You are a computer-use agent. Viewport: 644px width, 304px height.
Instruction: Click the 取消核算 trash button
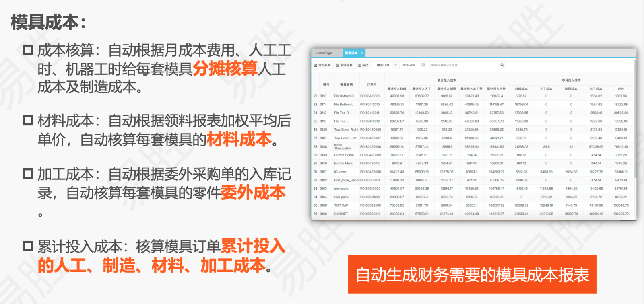344,65
